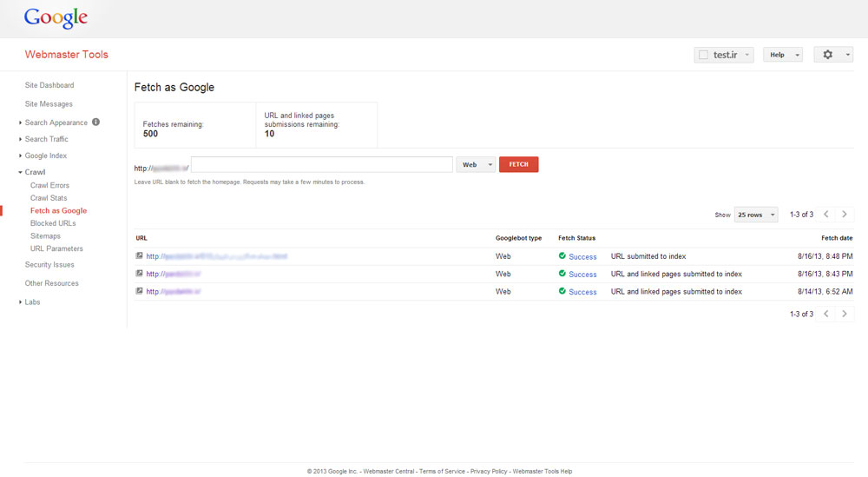The image size is (868, 477).
Task: Click Webmaster Tools Help footer link
Action: coord(542,472)
